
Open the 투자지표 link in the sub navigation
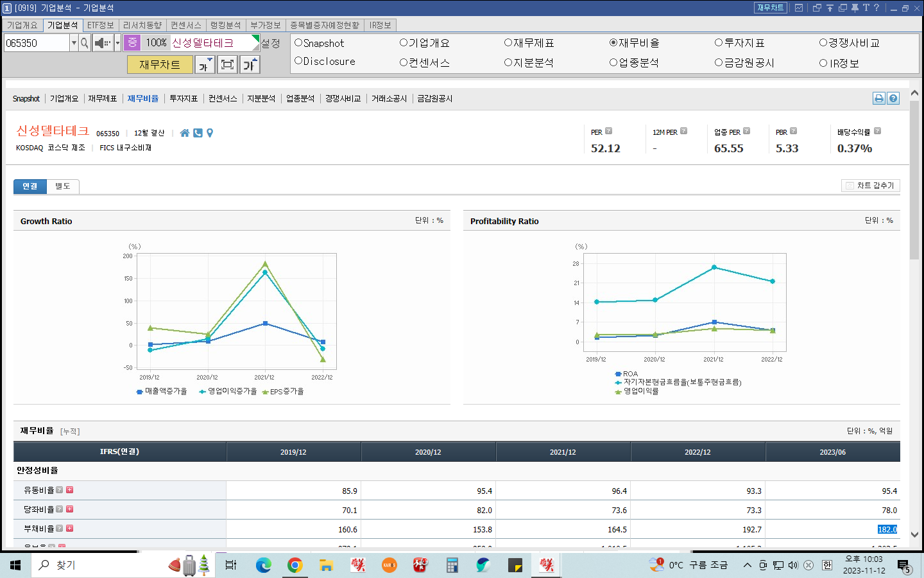coord(184,98)
